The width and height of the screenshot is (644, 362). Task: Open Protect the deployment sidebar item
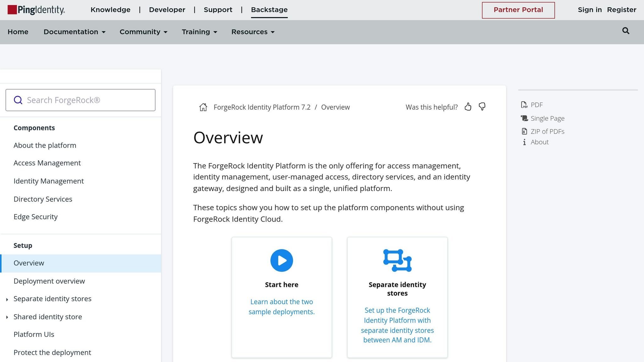(52, 353)
